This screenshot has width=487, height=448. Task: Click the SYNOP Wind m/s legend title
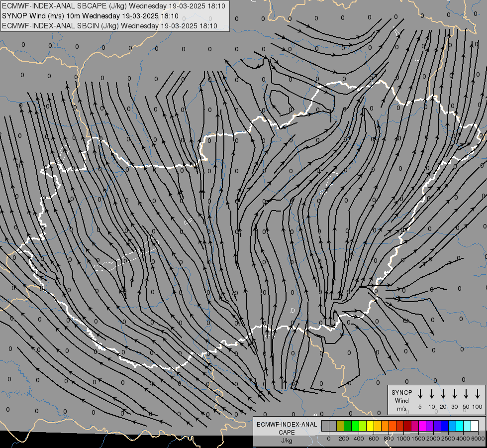[401, 400]
